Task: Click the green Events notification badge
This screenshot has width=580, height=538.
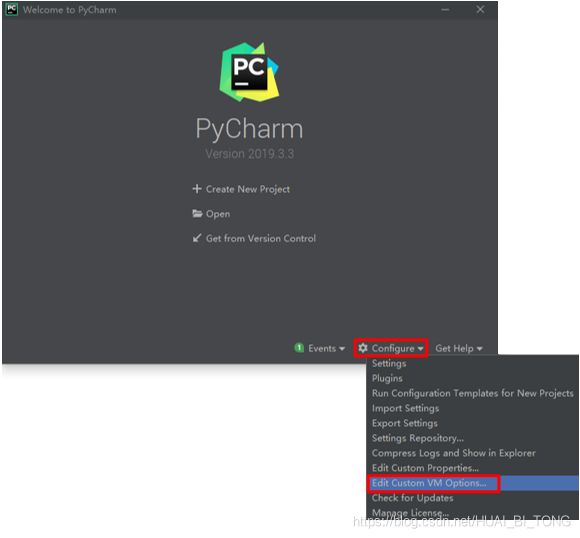Action: (x=299, y=348)
